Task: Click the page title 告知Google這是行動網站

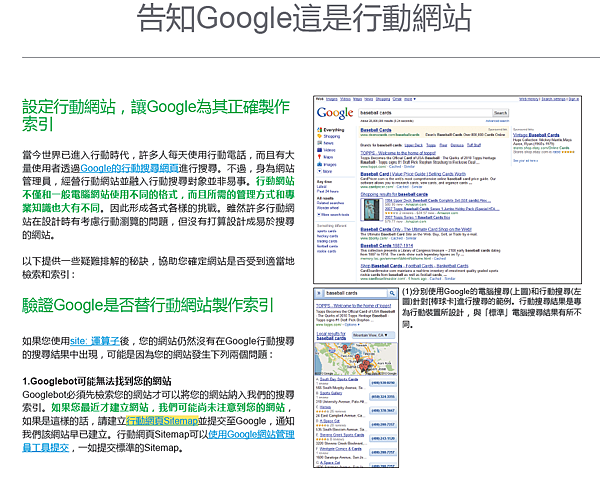Action: tap(304, 18)
